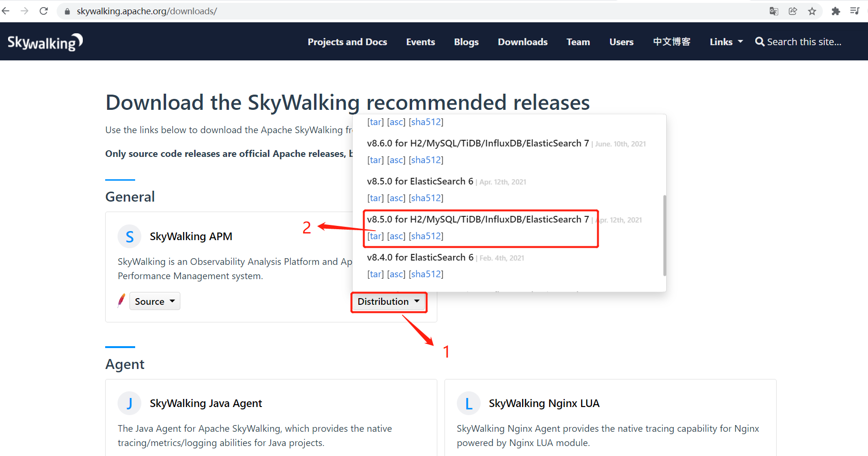Image resolution: width=868 pixels, height=456 pixels.
Task: Open sha512 for v8.6.0 H2/MySQL
Action: pyautogui.click(x=426, y=160)
